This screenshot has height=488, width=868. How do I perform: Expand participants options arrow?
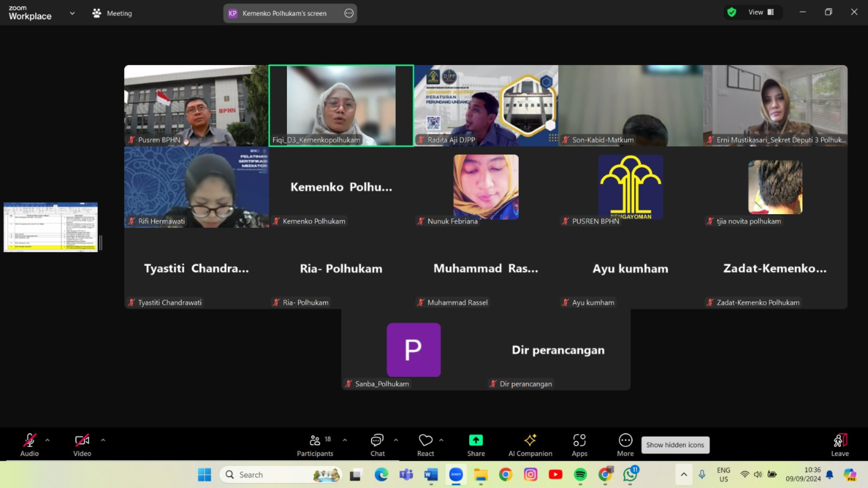pos(345,440)
